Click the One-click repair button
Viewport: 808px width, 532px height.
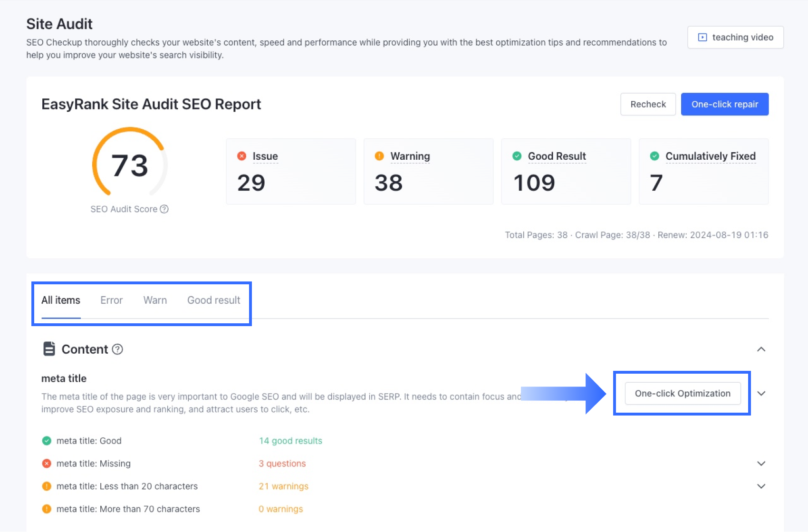point(724,104)
